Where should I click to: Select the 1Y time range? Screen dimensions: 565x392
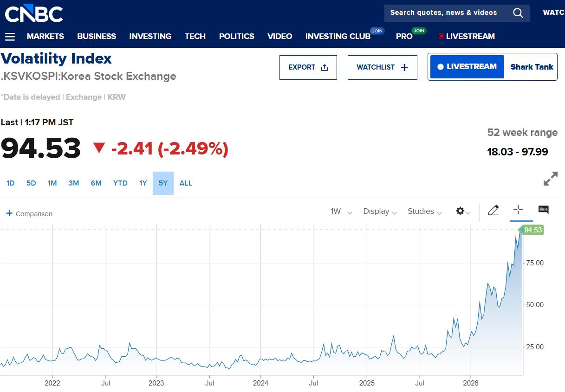pyautogui.click(x=143, y=183)
